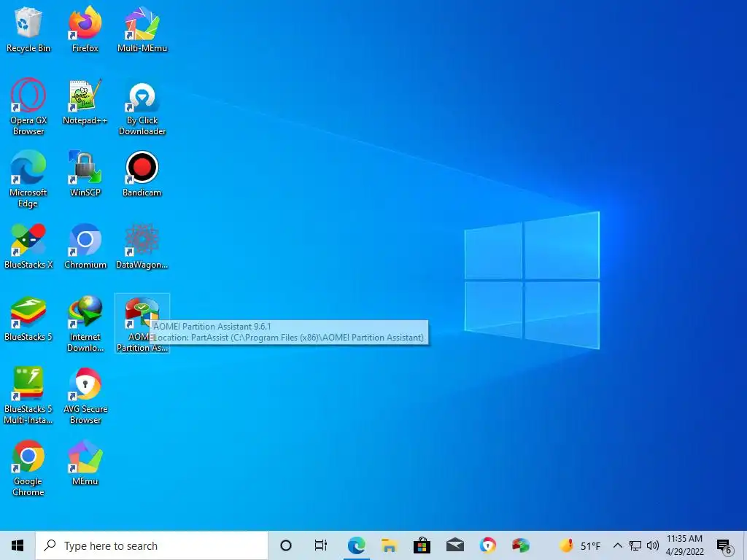The image size is (747, 560).
Task: Select the Multi-MEmu desktop shortcut
Action: coord(142,29)
